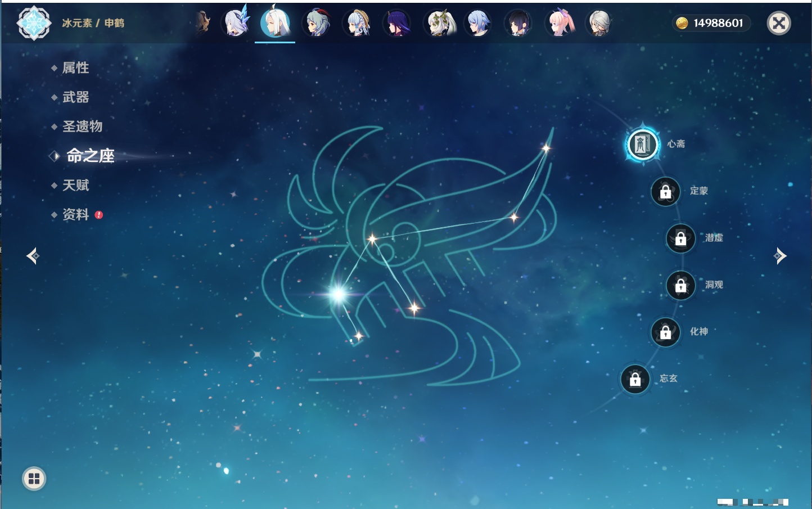Click the 冰元素 / 申鹤 title text

tap(93, 23)
